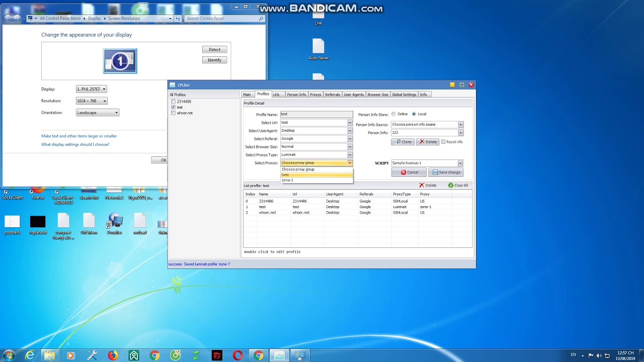Screen dimensions: 644x362
Task: Open the Windows Start menu
Action: point(9,355)
